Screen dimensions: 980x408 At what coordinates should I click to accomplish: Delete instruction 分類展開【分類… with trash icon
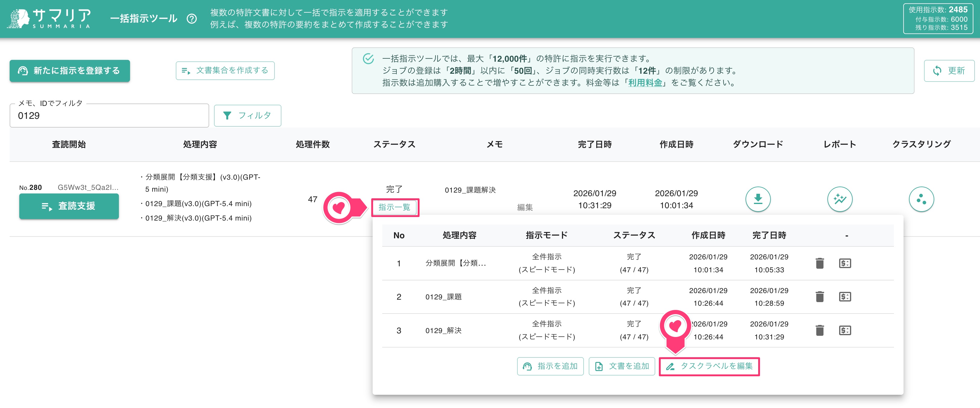pyautogui.click(x=820, y=263)
